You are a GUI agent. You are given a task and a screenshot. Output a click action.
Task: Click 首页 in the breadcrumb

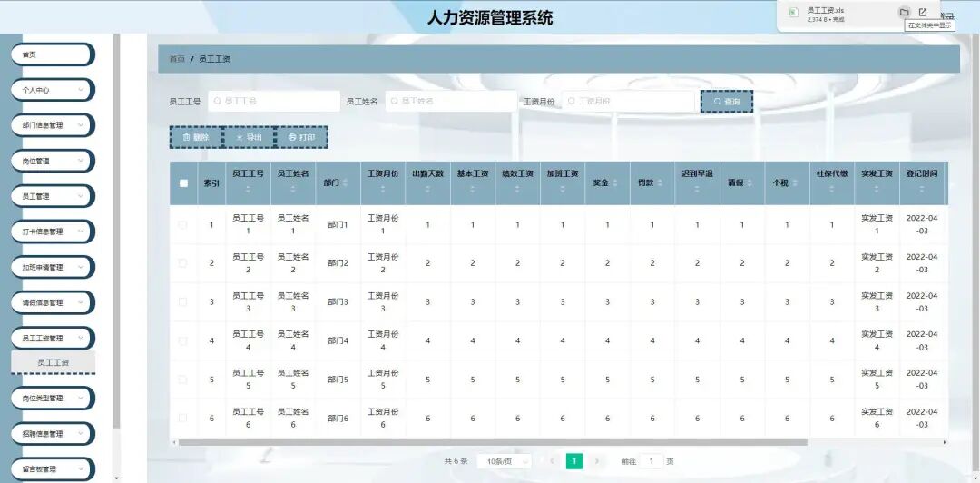click(x=177, y=59)
